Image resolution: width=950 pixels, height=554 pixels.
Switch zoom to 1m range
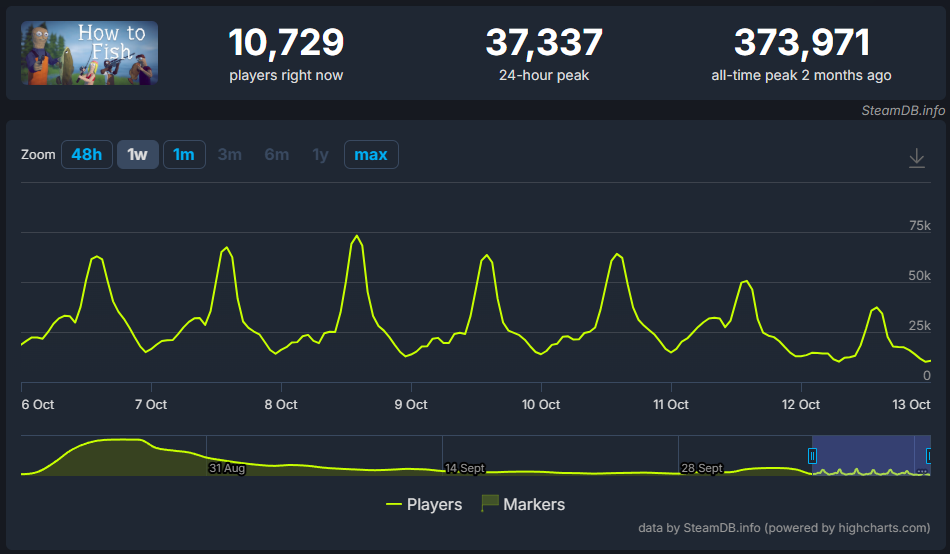click(184, 155)
